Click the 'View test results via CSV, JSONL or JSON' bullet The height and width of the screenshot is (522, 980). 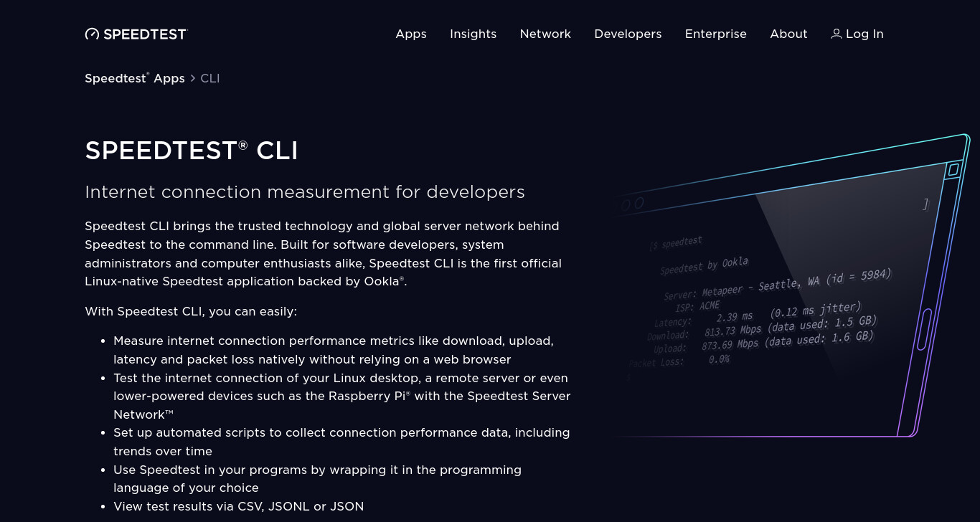(239, 506)
